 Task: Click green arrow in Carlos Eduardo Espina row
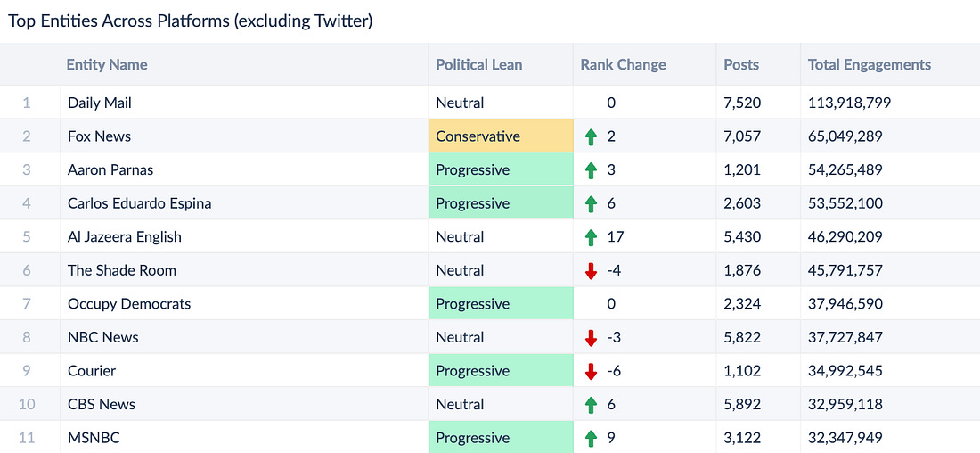(590, 203)
